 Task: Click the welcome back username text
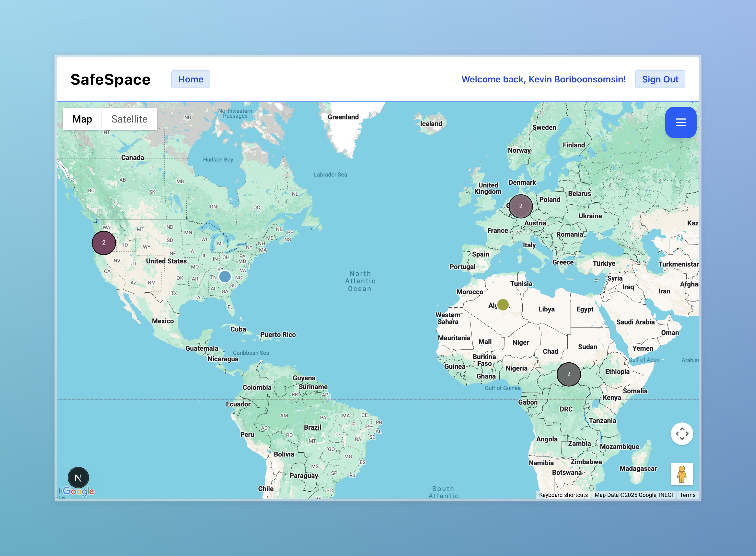pos(544,79)
